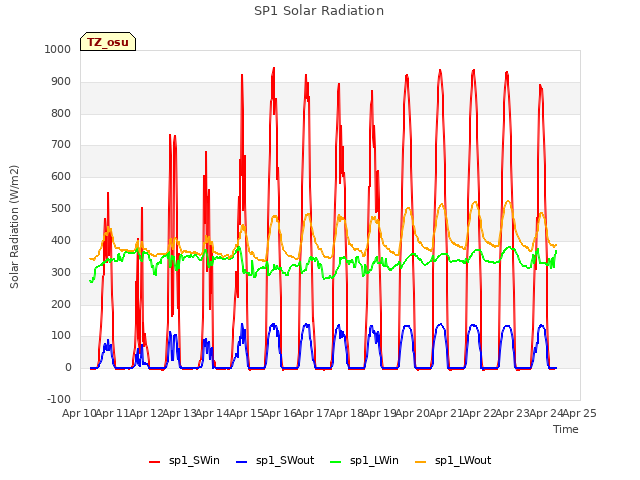Click the orange LWout peak on Apr 22
Image resolution: width=640 pixels, height=480 pixels.
tap(508, 201)
